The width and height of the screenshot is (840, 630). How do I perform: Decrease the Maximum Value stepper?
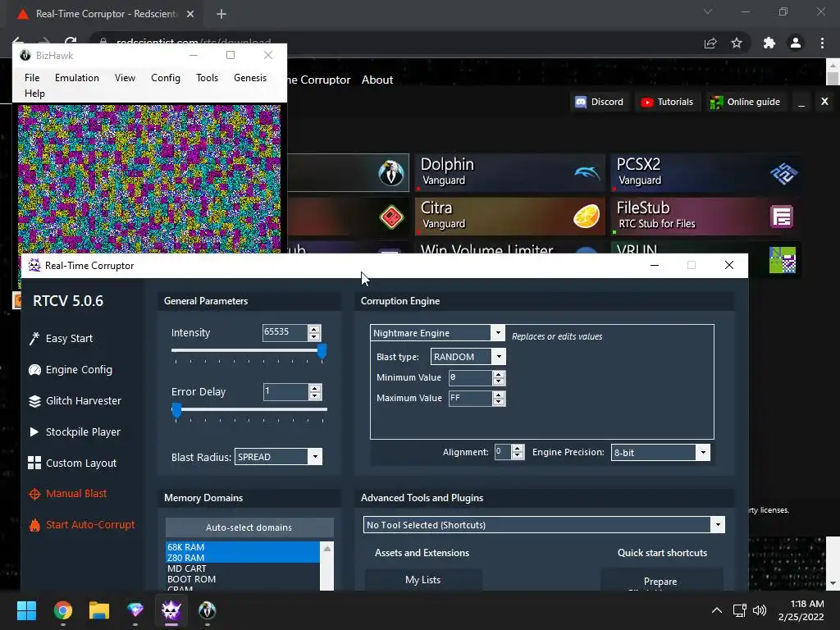pyautogui.click(x=499, y=402)
